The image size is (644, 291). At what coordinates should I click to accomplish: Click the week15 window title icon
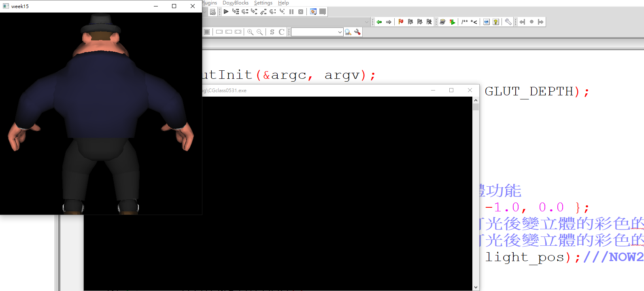[6, 6]
